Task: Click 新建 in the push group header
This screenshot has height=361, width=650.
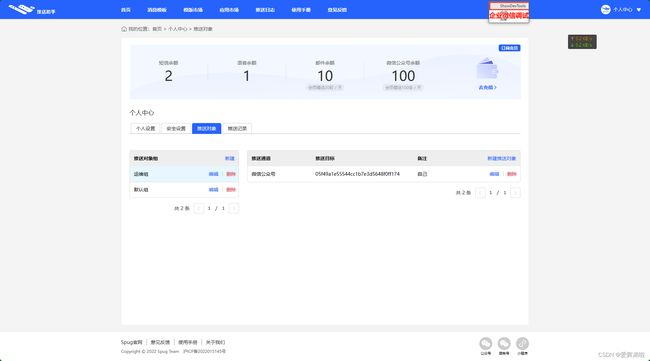Action: (x=230, y=158)
